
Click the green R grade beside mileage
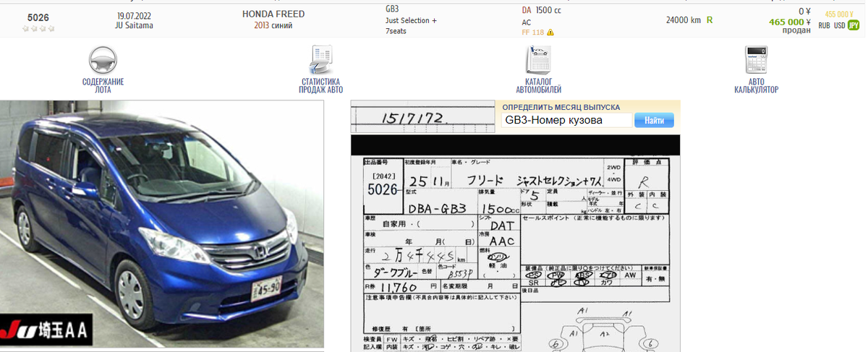tap(710, 20)
